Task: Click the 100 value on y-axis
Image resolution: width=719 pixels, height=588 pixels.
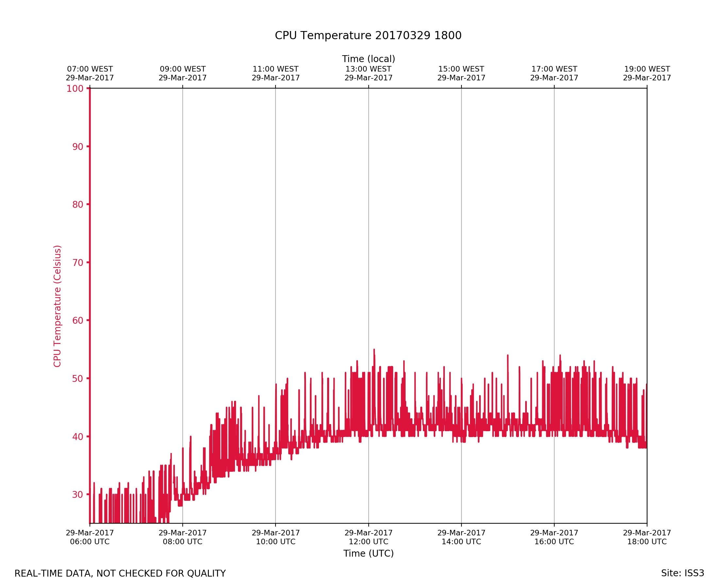Action: (x=75, y=89)
